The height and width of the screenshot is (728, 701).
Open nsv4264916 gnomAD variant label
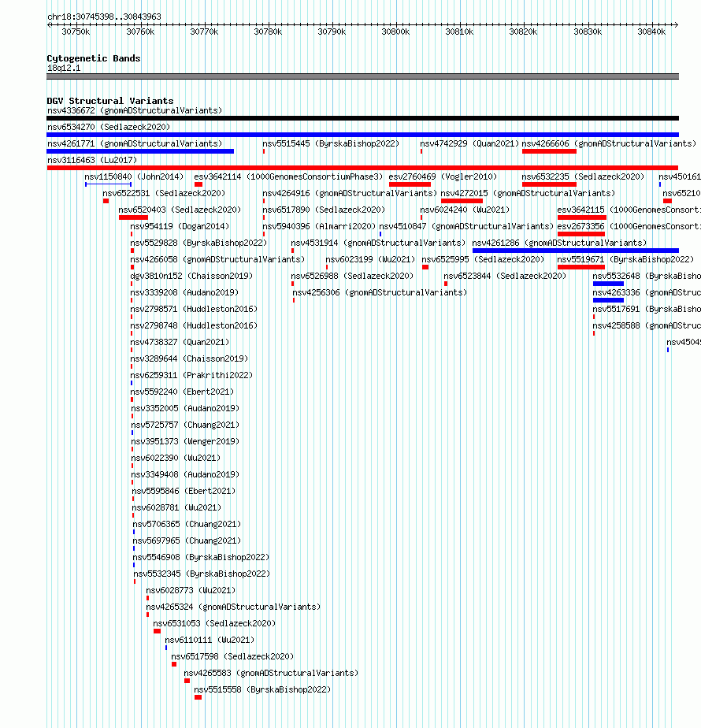350,193
